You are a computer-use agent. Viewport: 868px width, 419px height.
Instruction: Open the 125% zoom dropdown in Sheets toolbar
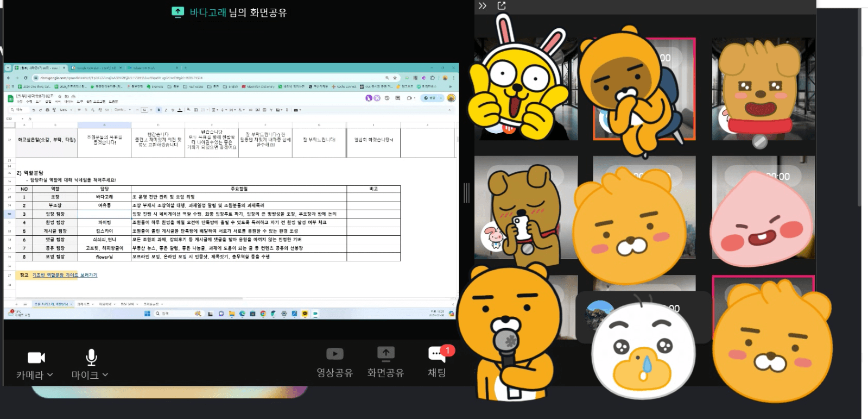click(66, 110)
